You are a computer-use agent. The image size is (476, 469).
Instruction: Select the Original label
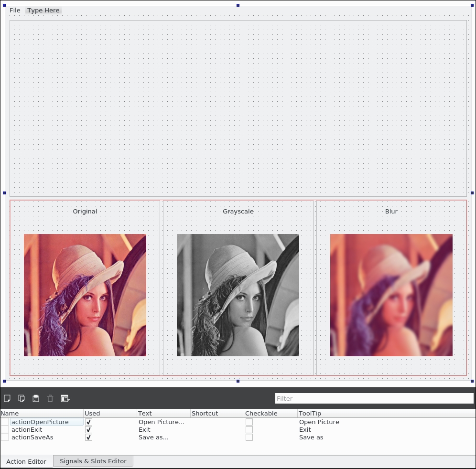[x=85, y=211]
